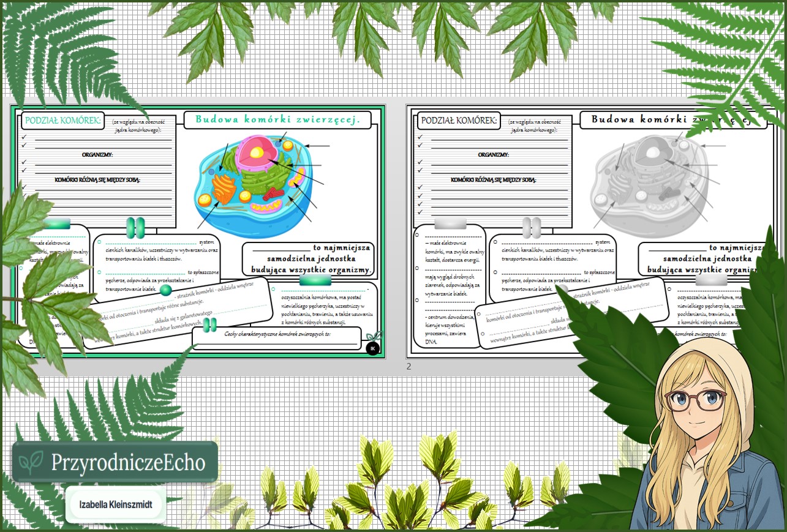Click the green round pin on the tilted card
The image size is (787, 532).
coord(165,290)
